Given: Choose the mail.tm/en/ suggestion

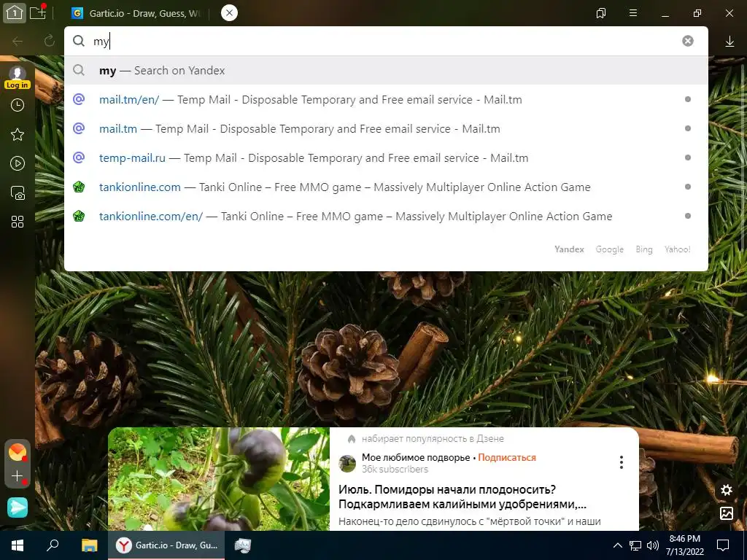Looking at the screenshot, I should click(x=386, y=99).
